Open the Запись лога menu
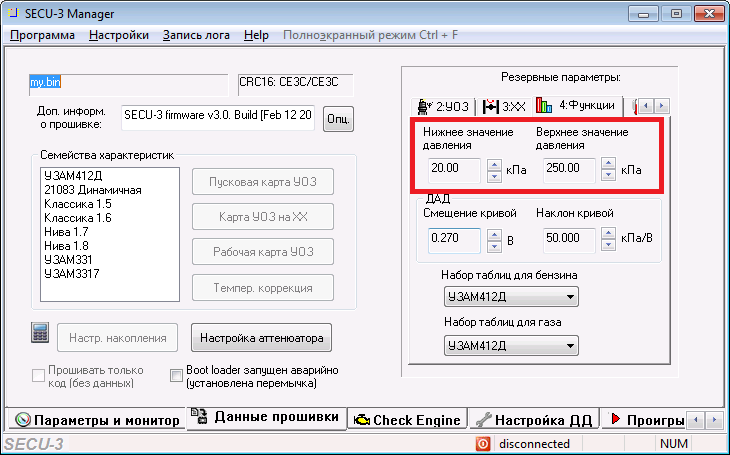730x455 pixels. click(x=196, y=35)
